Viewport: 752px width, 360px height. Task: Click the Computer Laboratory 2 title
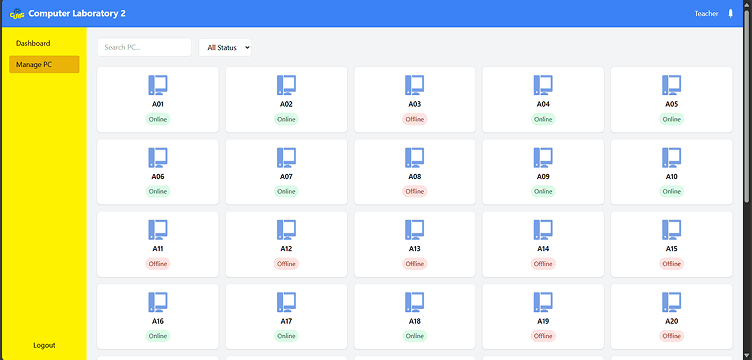click(77, 13)
